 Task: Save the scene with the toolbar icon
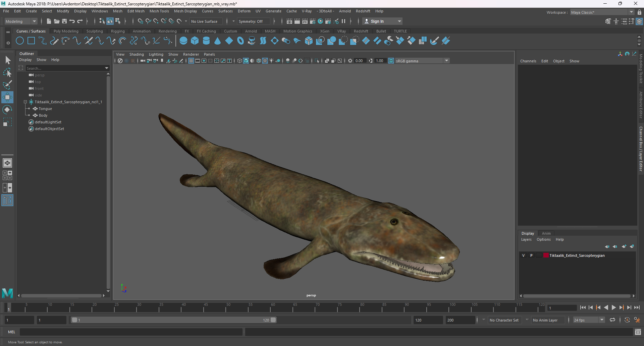[x=64, y=21]
